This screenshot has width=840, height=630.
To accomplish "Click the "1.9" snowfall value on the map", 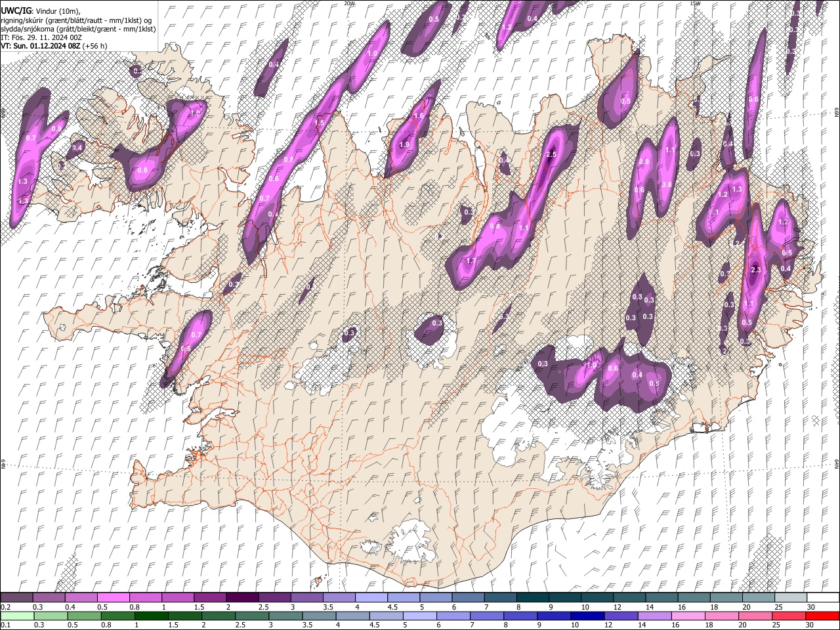I will [x=404, y=144].
